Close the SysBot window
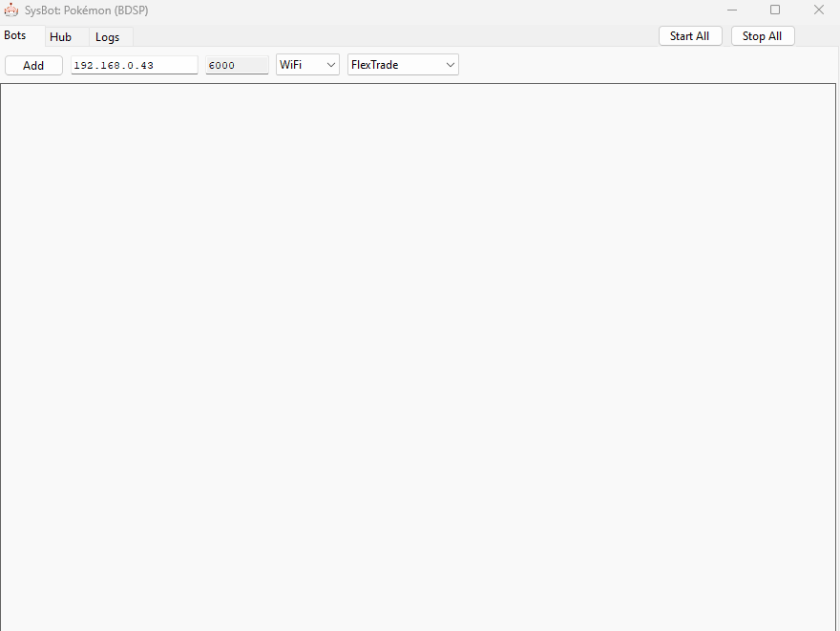Viewport: 840px width, 631px height. pos(819,10)
